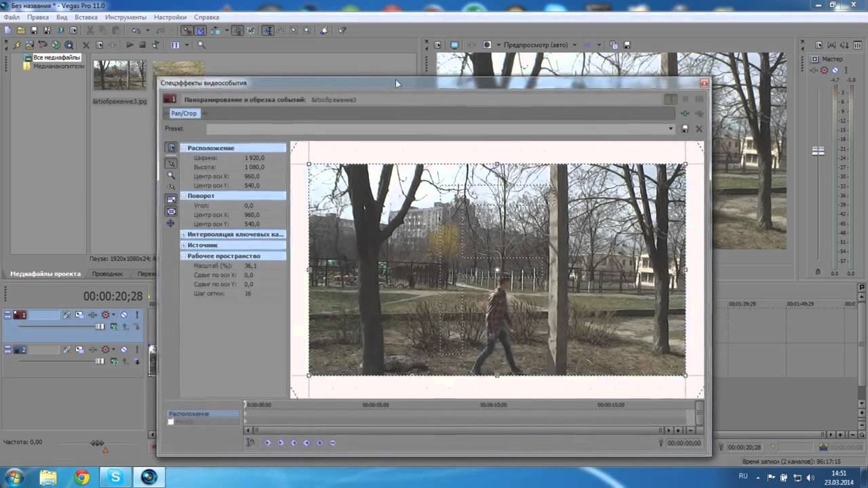Open Project Media views dropdown arrow
868x488 pixels.
click(186, 45)
